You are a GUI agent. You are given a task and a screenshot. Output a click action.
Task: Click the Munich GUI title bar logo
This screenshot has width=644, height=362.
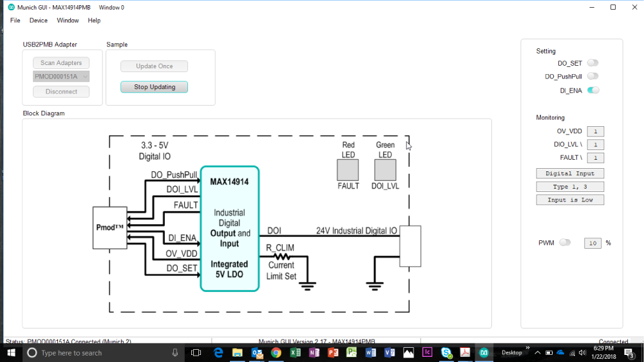(x=11, y=7)
